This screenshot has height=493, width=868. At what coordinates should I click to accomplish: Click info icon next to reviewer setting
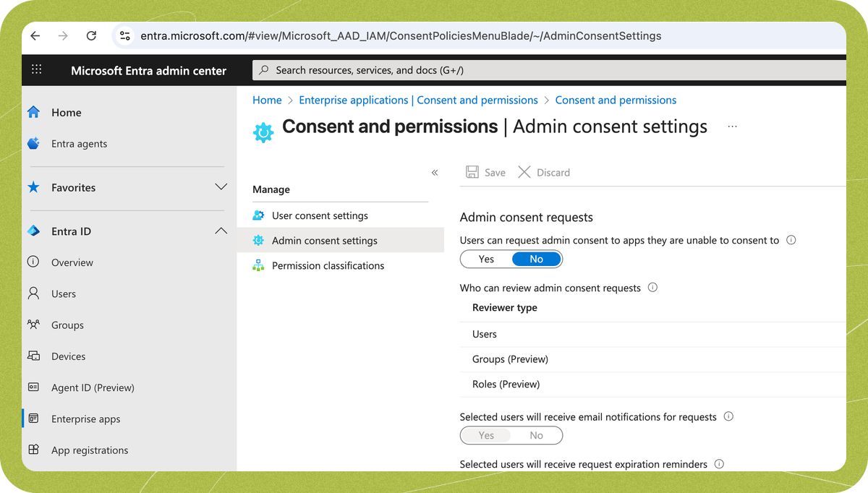click(652, 288)
